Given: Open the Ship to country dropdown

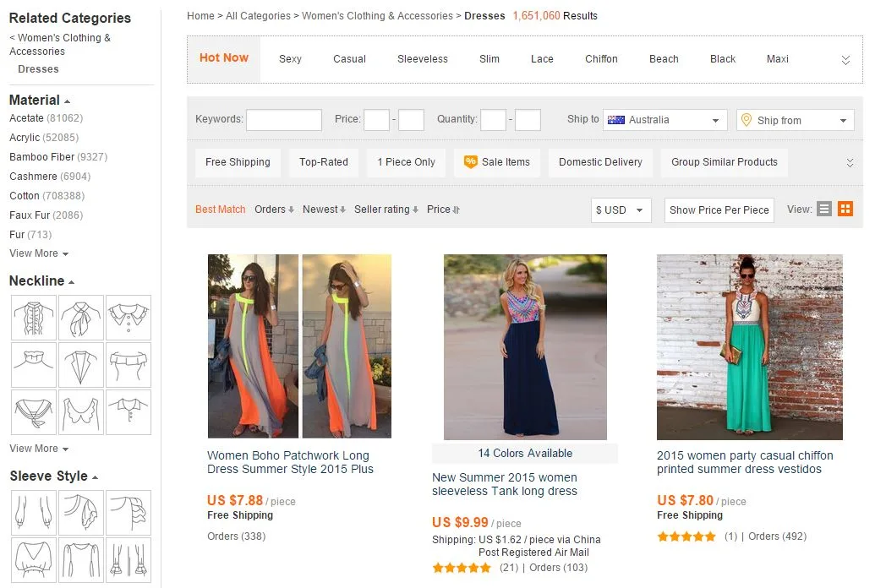Looking at the screenshot, I should pos(664,120).
